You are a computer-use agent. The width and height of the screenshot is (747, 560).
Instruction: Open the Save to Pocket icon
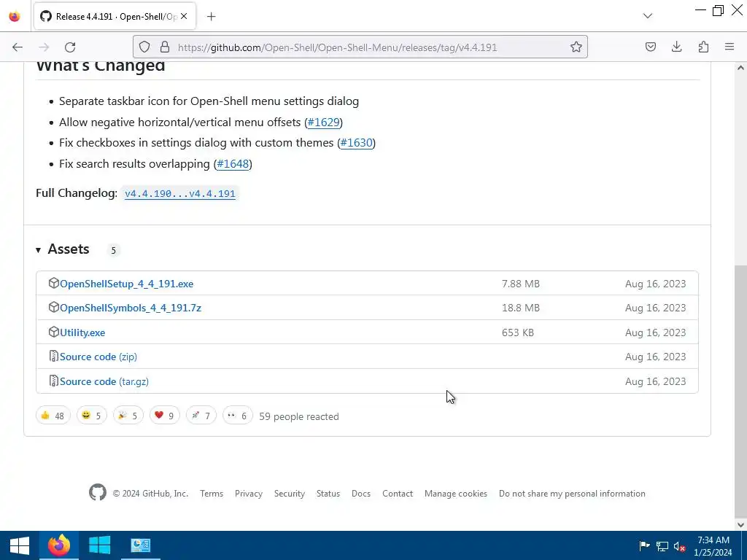click(650, 47)
